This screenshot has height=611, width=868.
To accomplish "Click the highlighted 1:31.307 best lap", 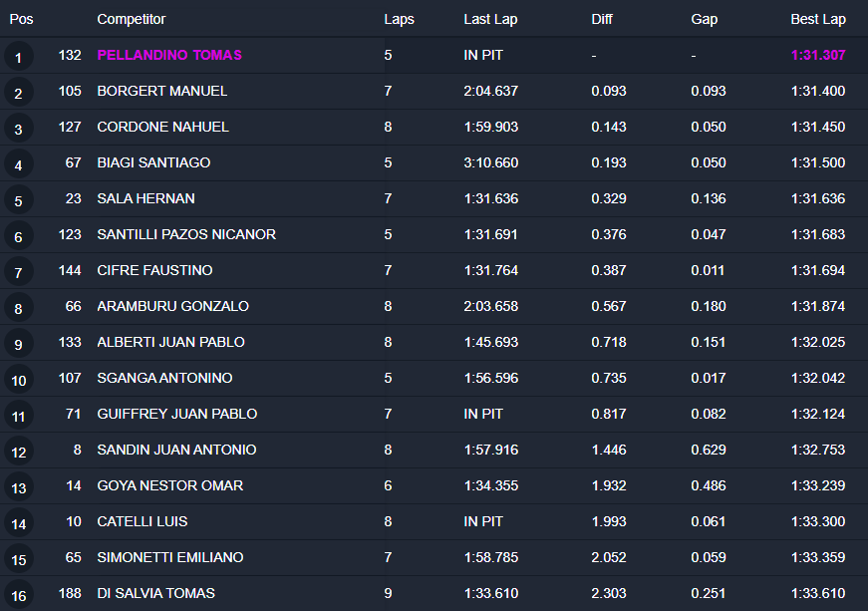I will click(818, 55).
